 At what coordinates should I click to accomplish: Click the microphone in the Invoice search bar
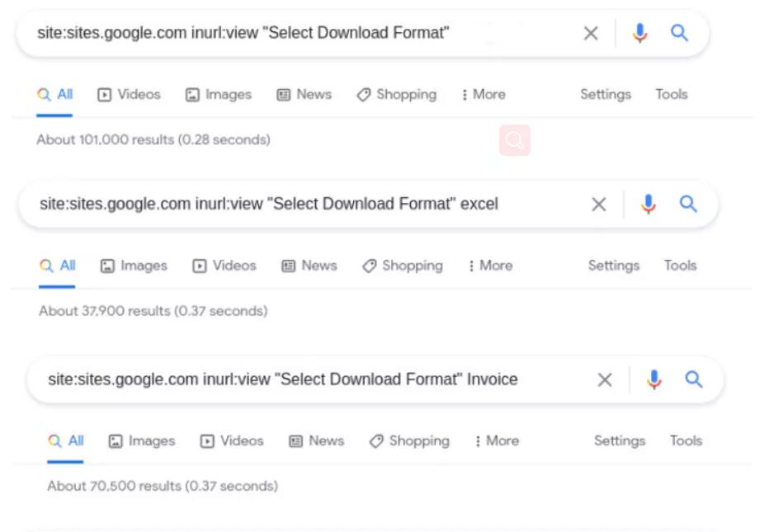tap(654, 379)
